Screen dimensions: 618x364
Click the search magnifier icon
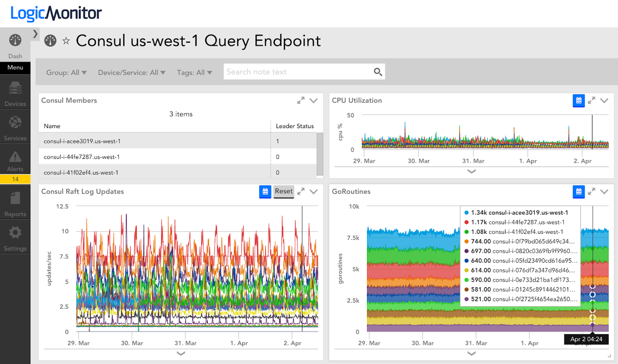(378, 72)
